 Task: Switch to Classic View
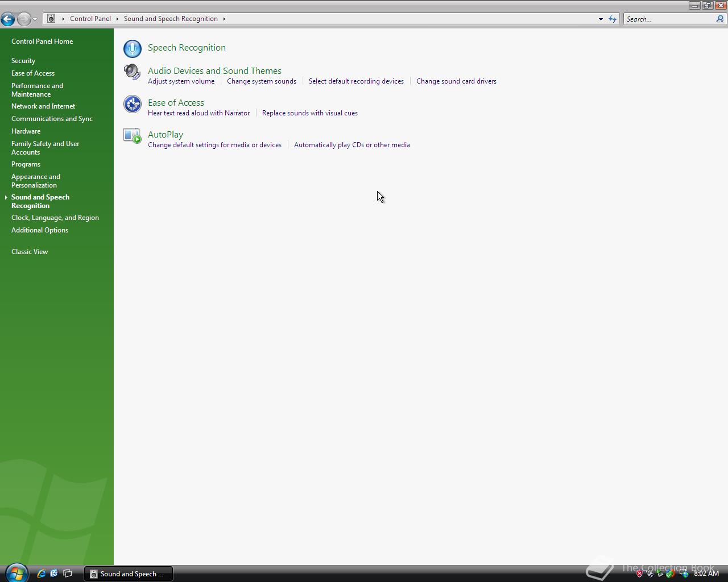(x=30, y=252)
